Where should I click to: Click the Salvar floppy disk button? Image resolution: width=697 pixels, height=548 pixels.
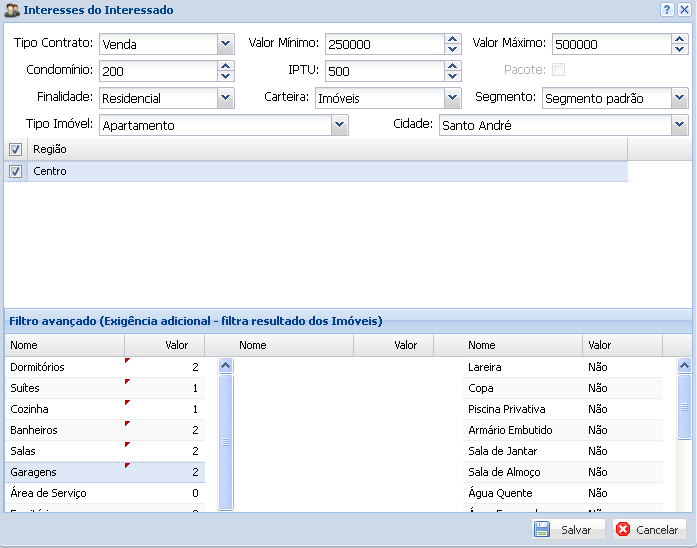click(x=567, y=530)
